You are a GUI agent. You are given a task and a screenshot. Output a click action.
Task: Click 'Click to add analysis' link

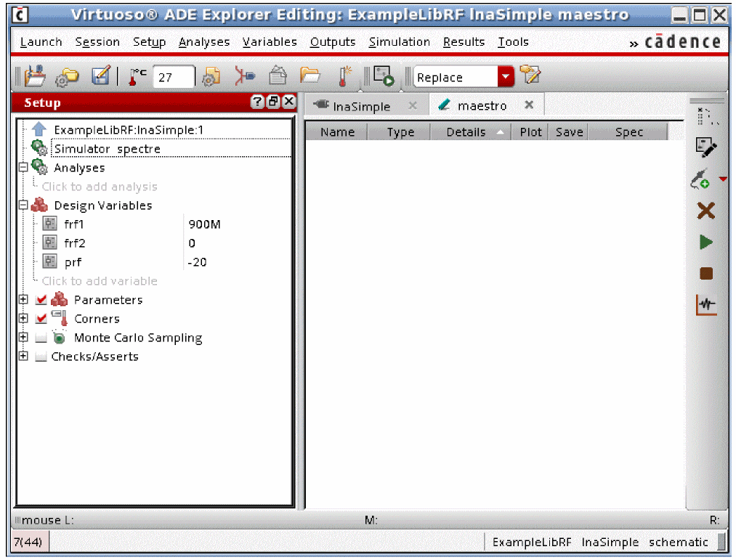(x=100, y=187)
